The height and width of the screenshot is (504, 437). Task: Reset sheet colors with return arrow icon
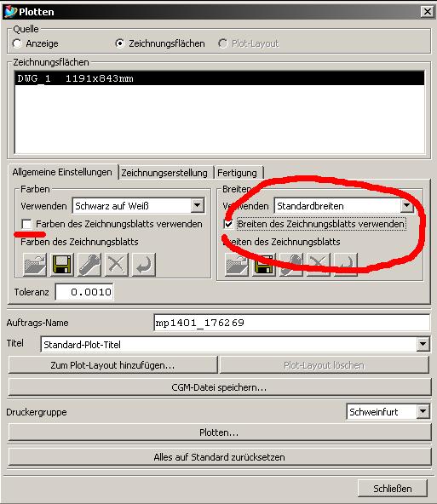click(x=144, y=265)
